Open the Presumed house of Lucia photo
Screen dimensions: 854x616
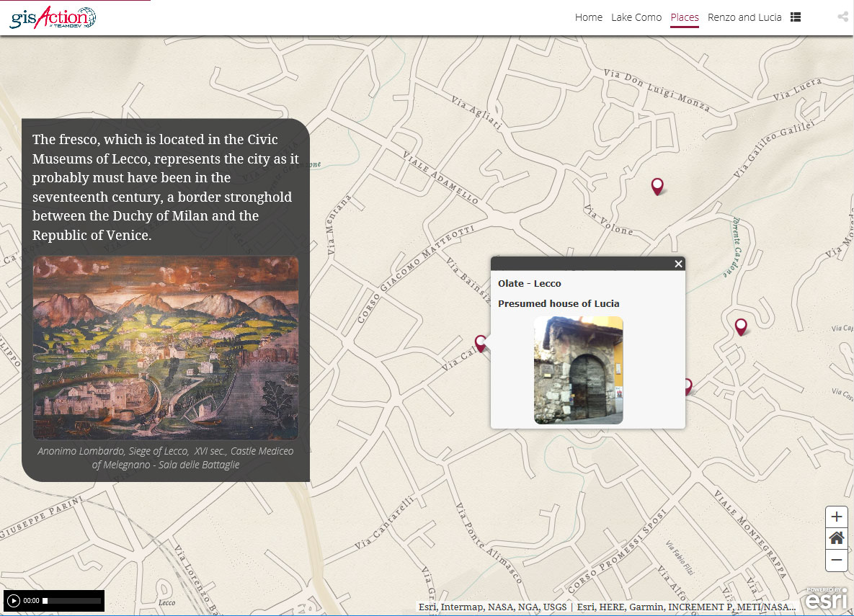[x=579, y=370]
